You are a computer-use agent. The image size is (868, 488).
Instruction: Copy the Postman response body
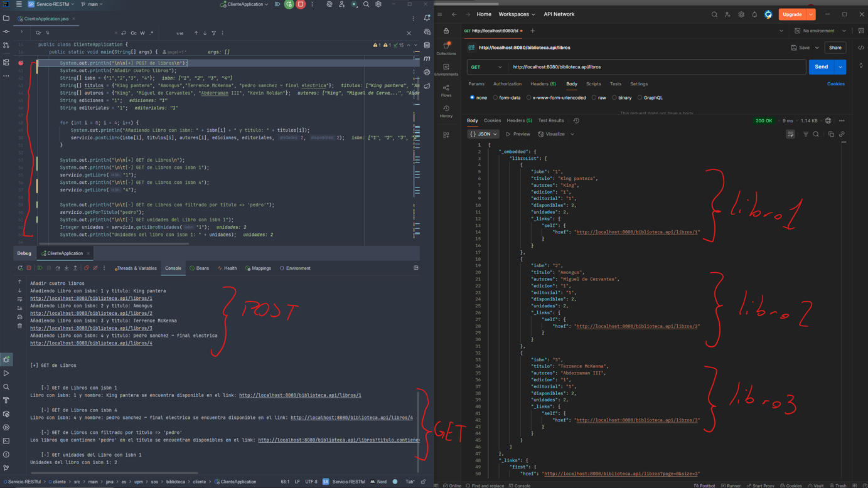coord(831,134)
